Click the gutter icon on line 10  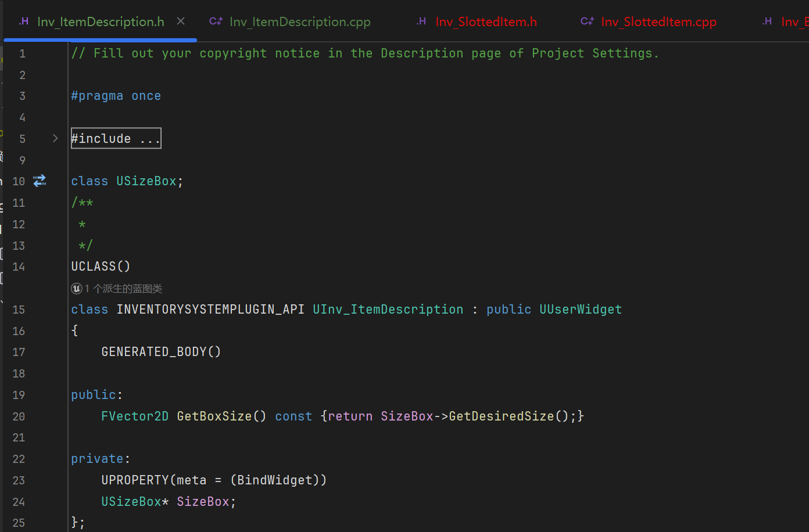click(40, 181)
